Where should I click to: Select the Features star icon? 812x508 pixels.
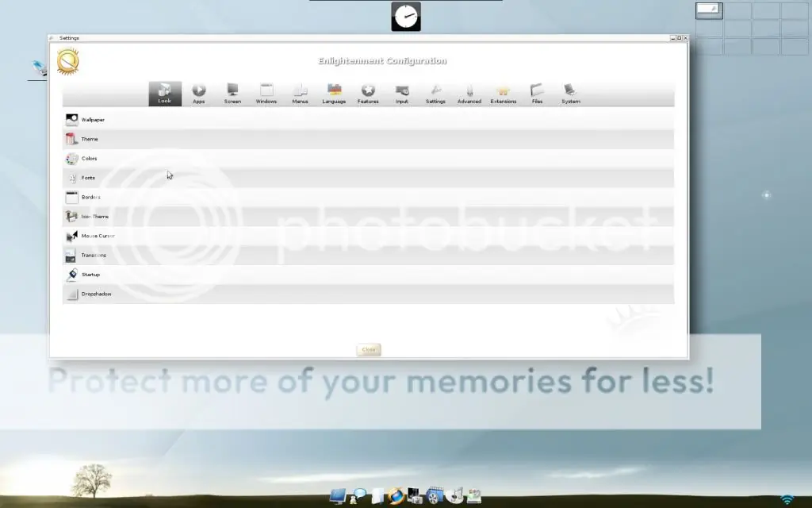click(x=368, y=90)
